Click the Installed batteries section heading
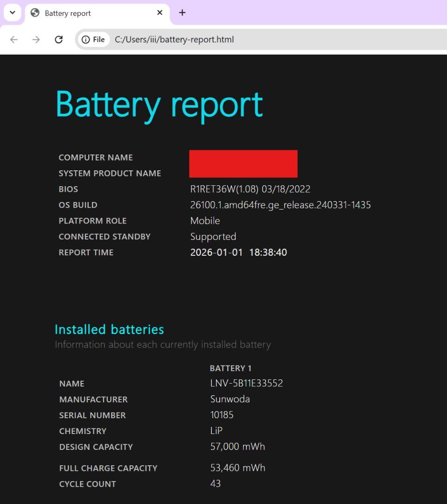This screenshot has height=504, width=447. 109,329
